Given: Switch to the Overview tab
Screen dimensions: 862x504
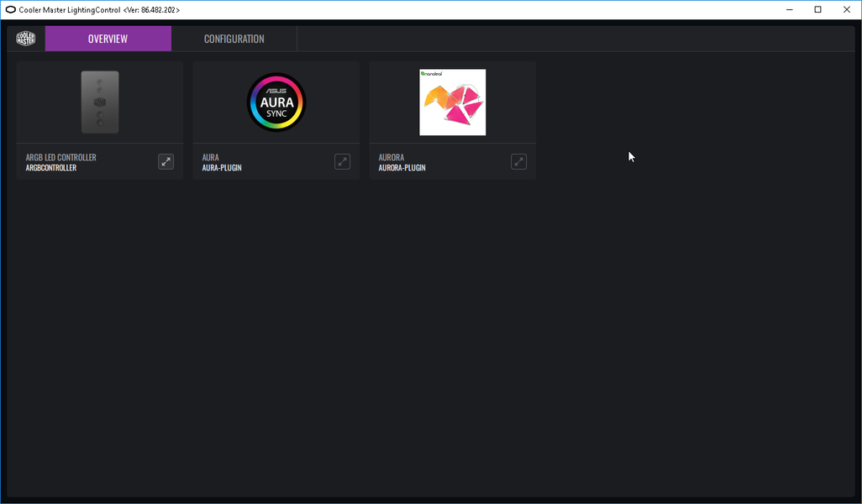Looking at the screenshot, I should 108,39.
